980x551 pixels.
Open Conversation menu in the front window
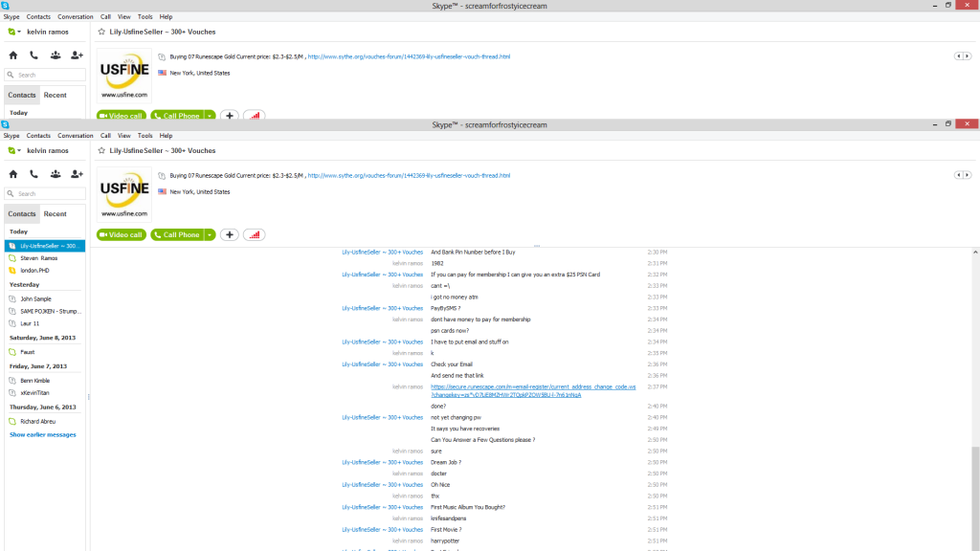(75, 136)
